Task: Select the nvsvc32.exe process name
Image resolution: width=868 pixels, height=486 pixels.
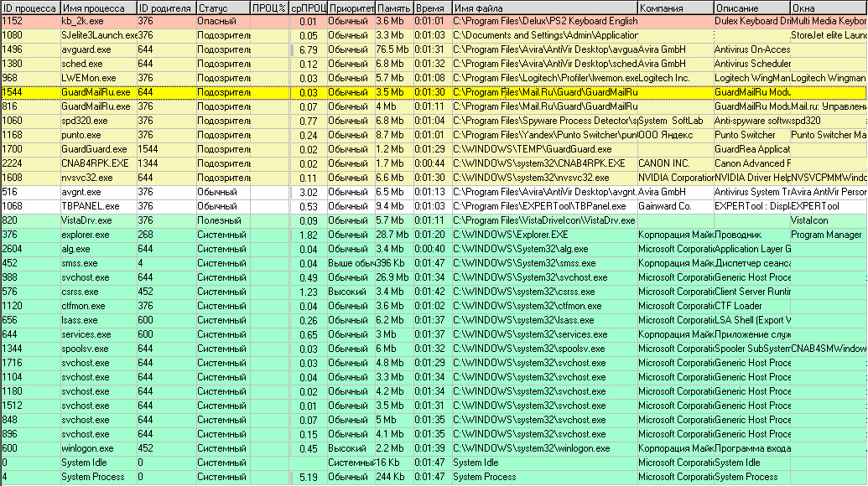Action: (x=87, y=178)
